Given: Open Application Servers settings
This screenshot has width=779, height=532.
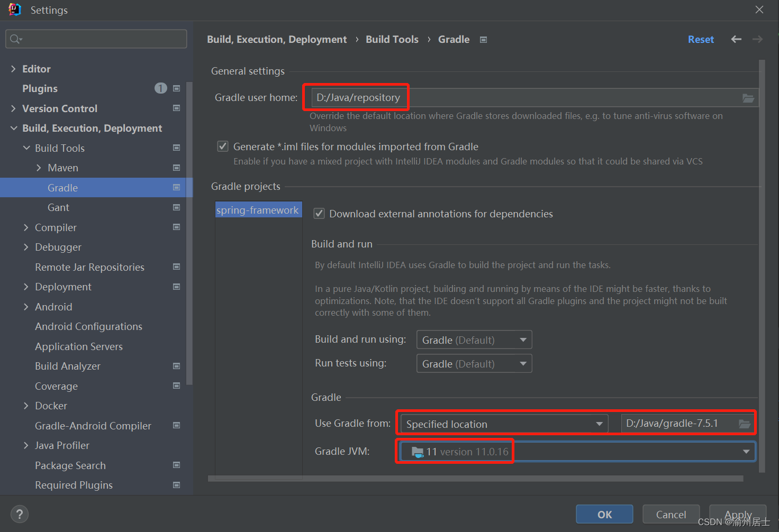Looking at the screenshot, I should point(79,346).
